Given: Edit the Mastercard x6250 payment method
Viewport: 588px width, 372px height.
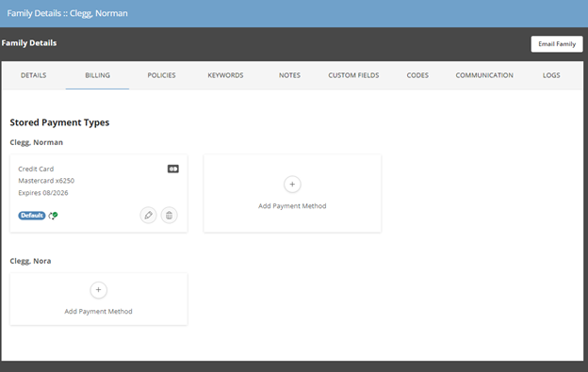Looking at the screenshot, I should click(x=149, y=216).
